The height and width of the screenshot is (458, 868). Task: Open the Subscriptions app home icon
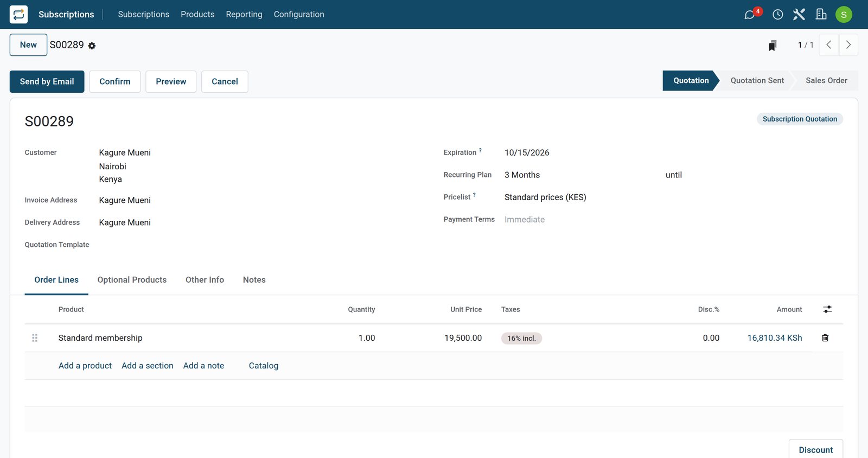18,15
